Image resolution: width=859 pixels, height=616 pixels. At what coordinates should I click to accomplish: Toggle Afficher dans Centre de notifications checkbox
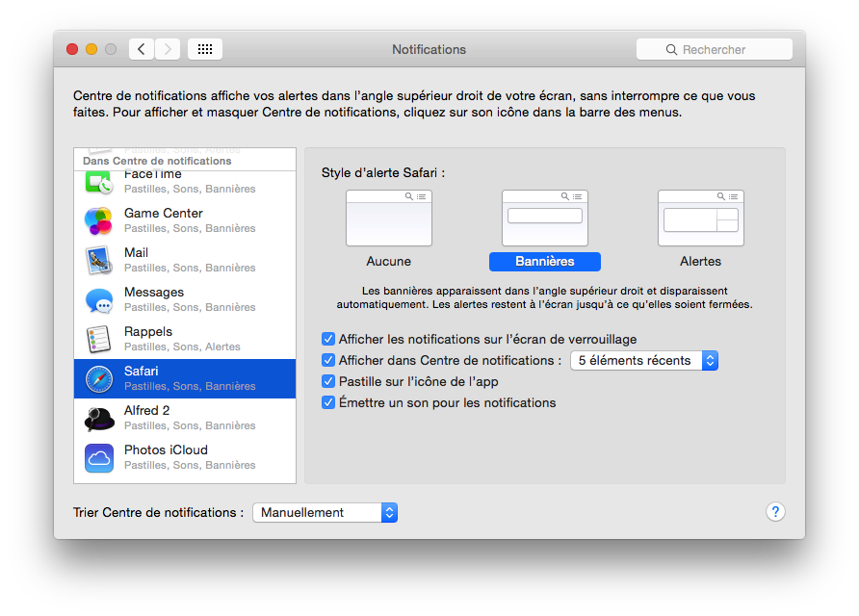(x=328, y=360)
